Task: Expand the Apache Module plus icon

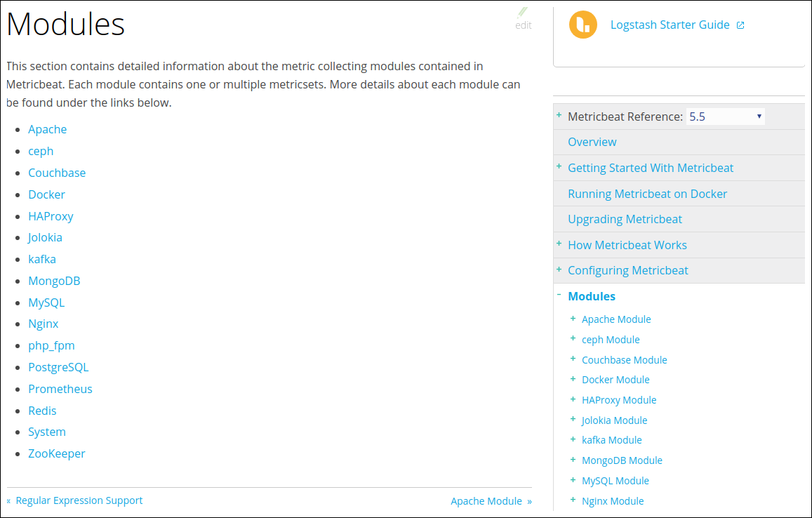Action: 573,319
